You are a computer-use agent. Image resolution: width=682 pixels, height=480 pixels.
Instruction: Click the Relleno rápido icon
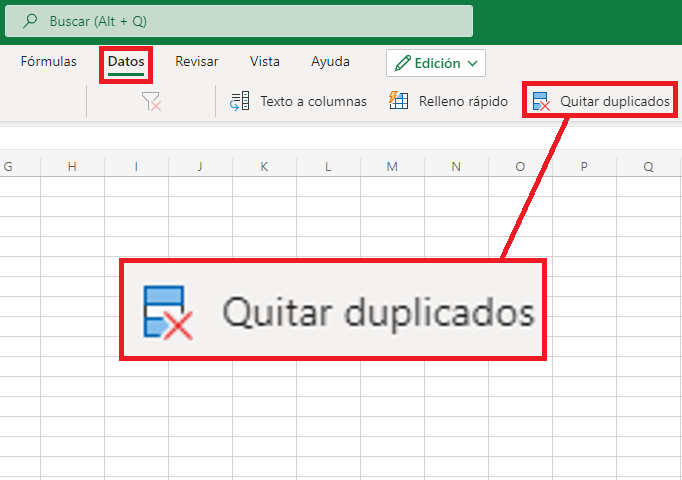(398, 101)
